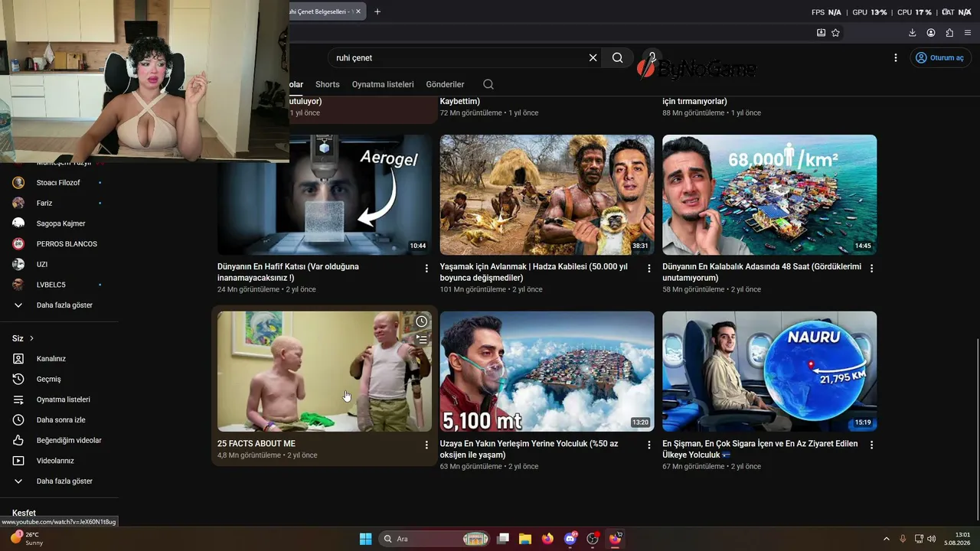Click the install-app icon left of the bookmark star
Screen dimensions: 980x551
pyautogui.click(x=821, y=33)
